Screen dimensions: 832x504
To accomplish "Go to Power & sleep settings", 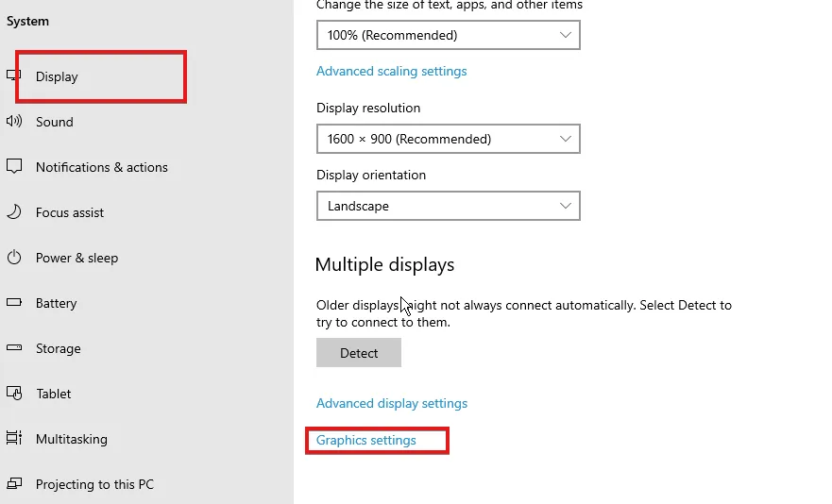I will (x=76, y=258).
